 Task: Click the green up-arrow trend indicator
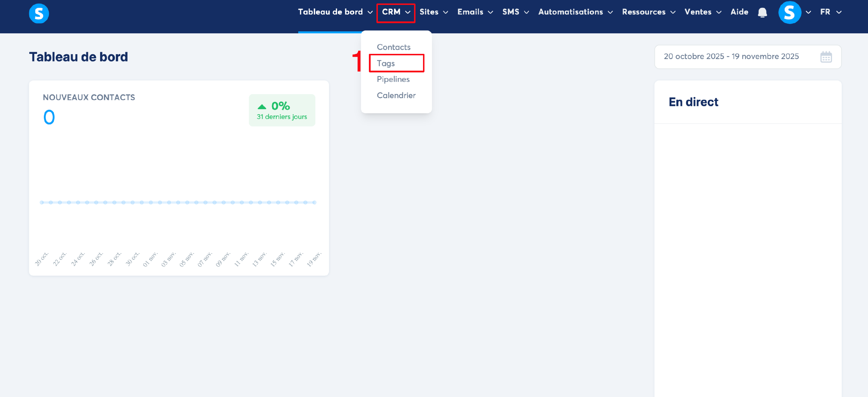262,107
